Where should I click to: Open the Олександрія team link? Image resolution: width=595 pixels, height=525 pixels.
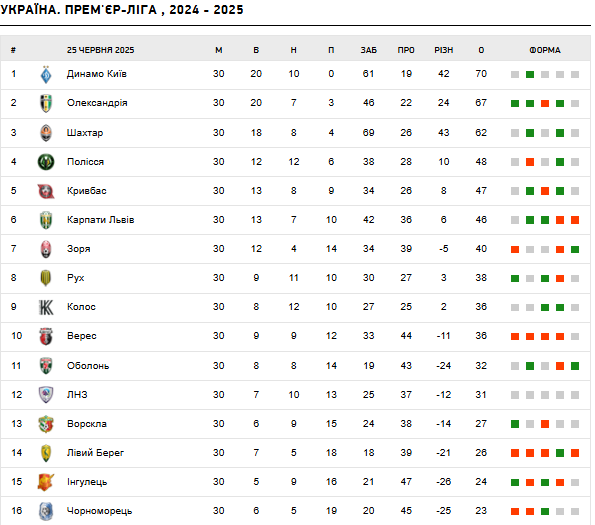[97, 103]
